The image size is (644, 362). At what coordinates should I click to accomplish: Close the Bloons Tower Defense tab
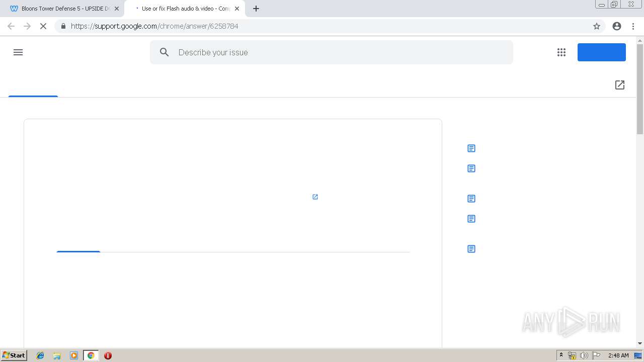coord(117,9)
